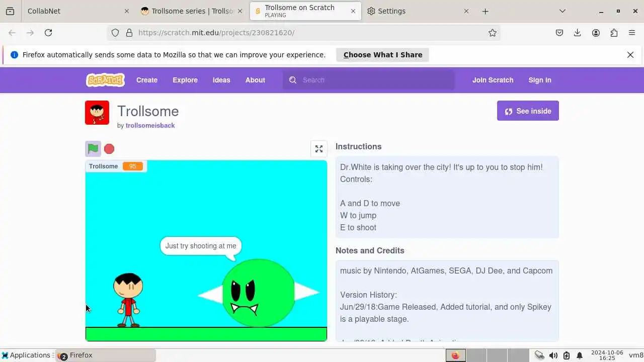Open the Firefox account icon
Viewport: 644px width, 362px height.
[596, 33]
